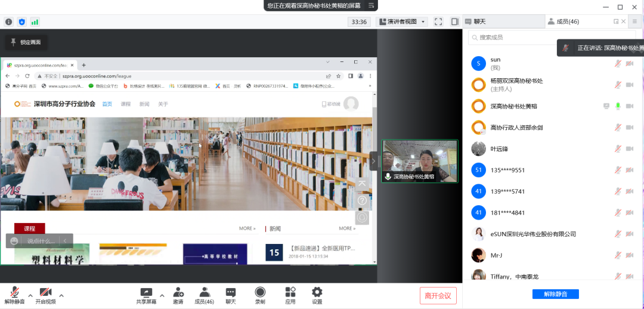Open new browser tab with plus
Viewport: 644px width, 309px height.
click(84, 65)
